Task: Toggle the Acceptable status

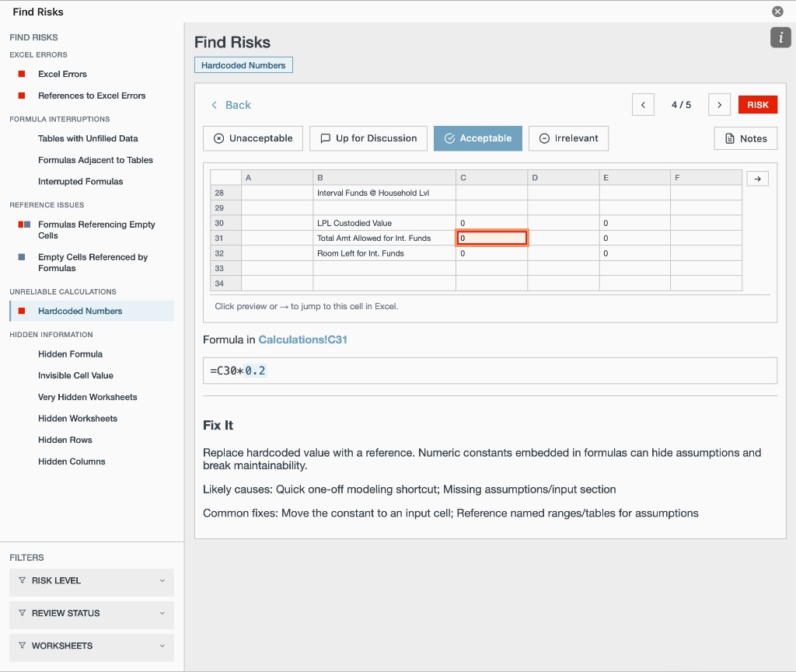Action: click(x=478, y=138)
